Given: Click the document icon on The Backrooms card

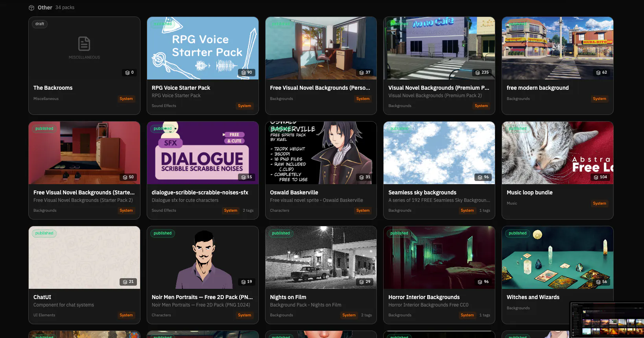Looking at the screenshot, I should tap(84, 44).
